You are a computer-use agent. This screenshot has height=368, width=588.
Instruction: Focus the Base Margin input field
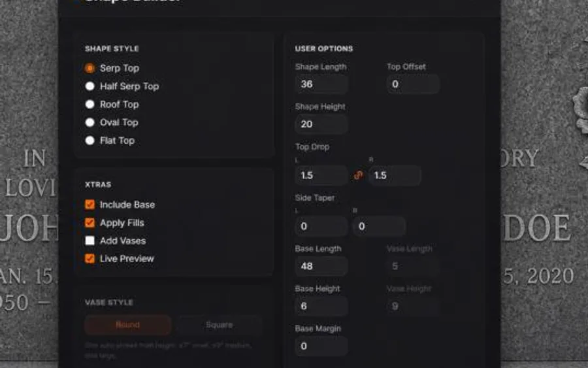(x=321, y=346)
